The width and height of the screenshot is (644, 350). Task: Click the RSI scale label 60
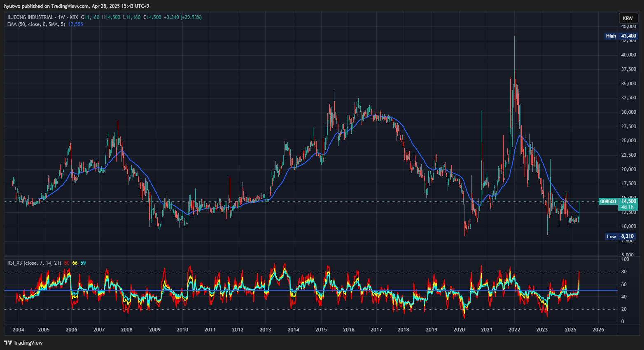624,284
